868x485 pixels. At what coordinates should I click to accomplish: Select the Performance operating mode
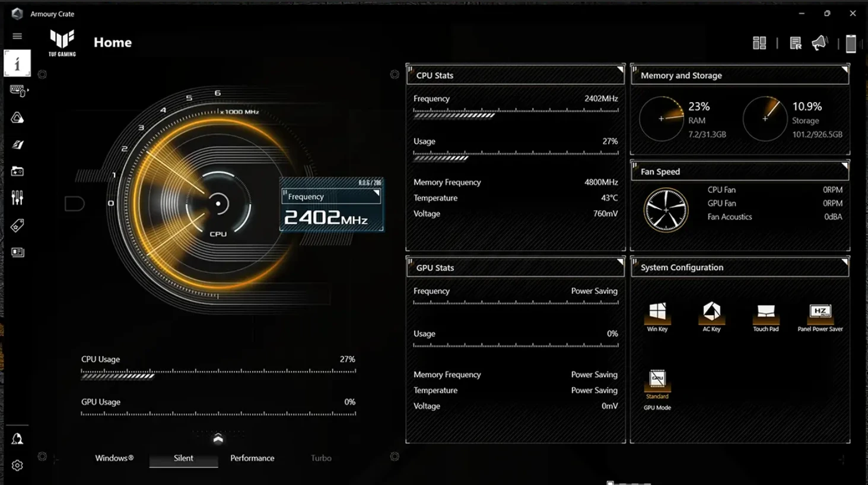[252, 458]
